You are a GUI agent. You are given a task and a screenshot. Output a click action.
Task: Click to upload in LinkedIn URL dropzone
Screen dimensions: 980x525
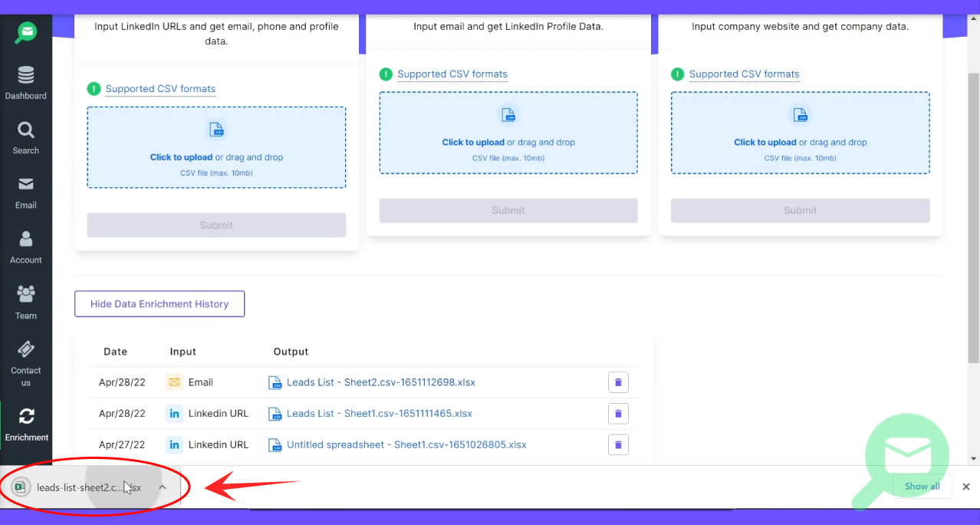[181, 157]
